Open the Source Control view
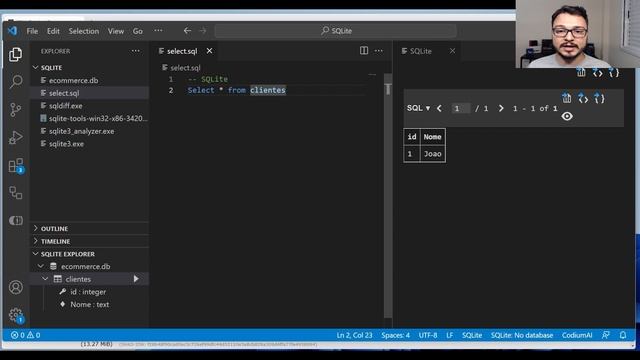The width and height of the screenshot is (640, 360). pyautogui.click(x=16, y=110)
